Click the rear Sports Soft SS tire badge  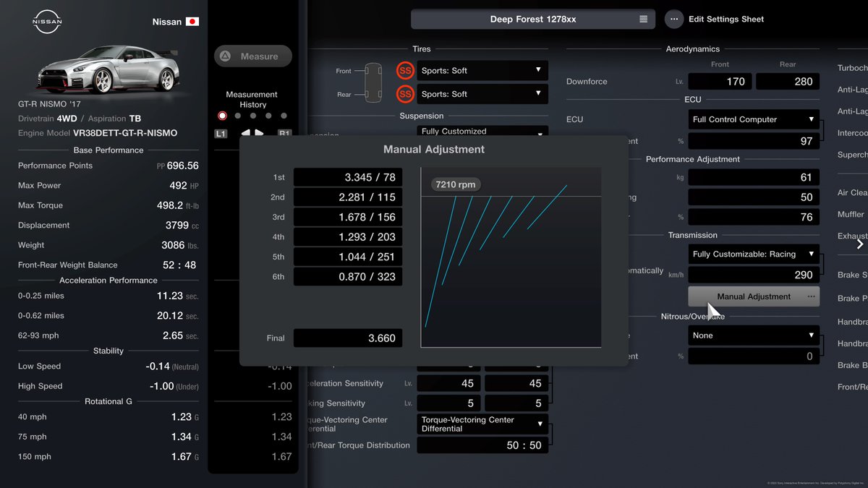(x=405, y=94)
